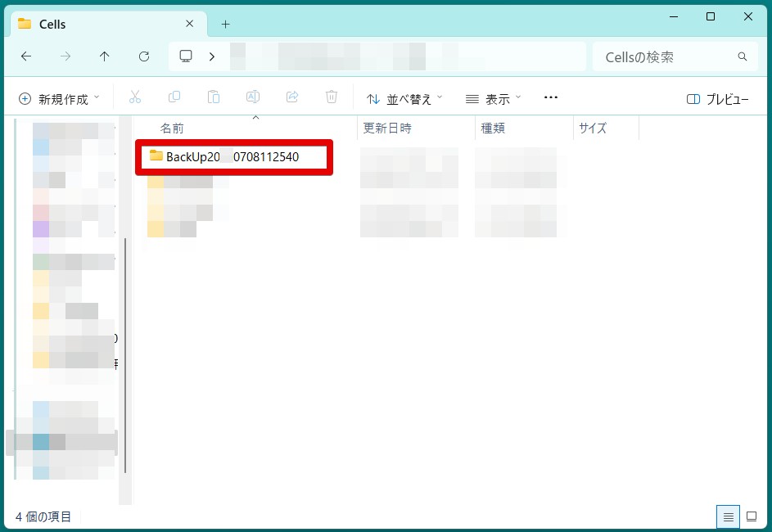The width and height of the screenshot is (772, 532).
Task: Go back with the left arrow button
Action: (x=26, y=56)
